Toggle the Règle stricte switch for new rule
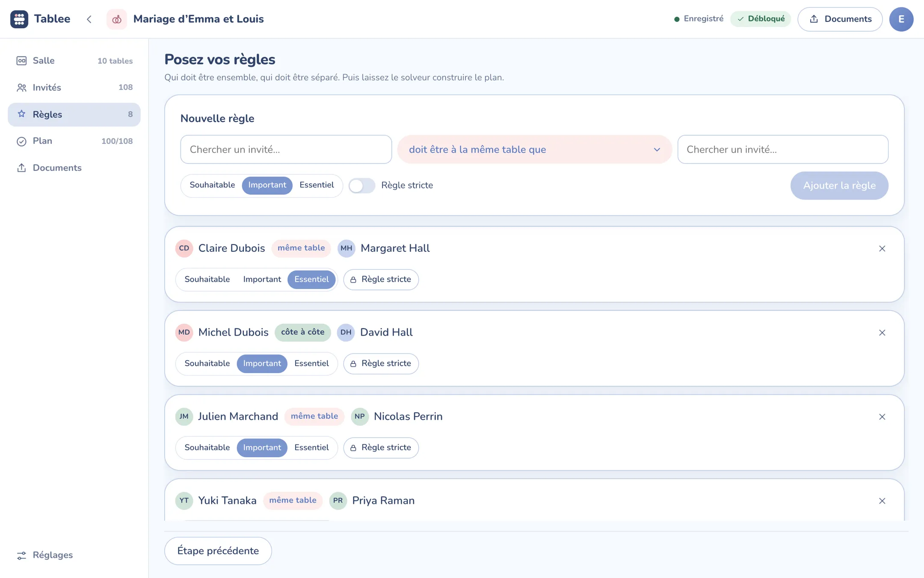 [x=362, y=185]
